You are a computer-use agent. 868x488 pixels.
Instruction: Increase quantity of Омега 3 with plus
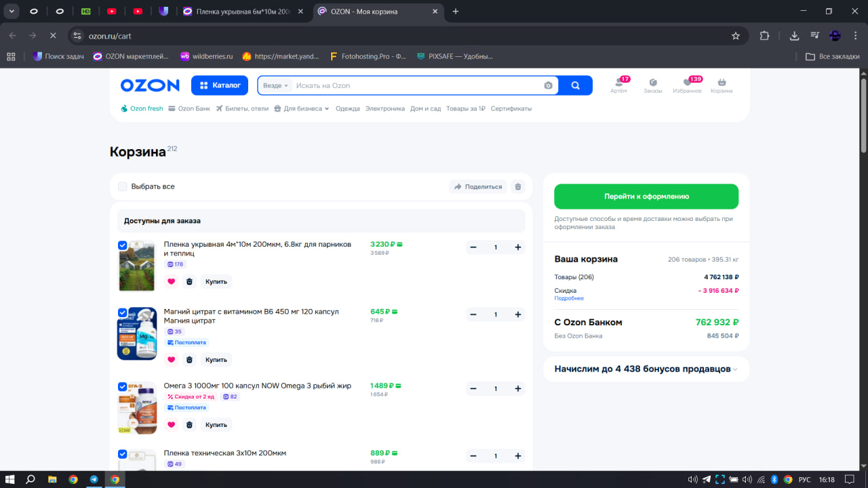pos(518,388)
